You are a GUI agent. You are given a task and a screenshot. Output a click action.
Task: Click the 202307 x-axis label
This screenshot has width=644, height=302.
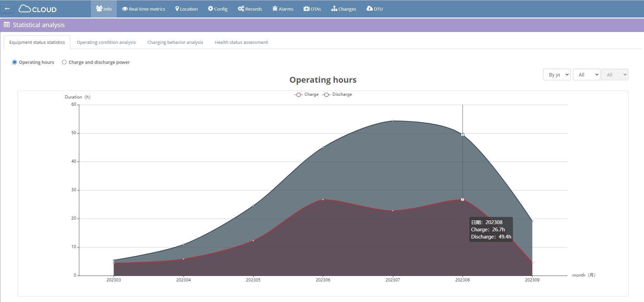point(393,280)
